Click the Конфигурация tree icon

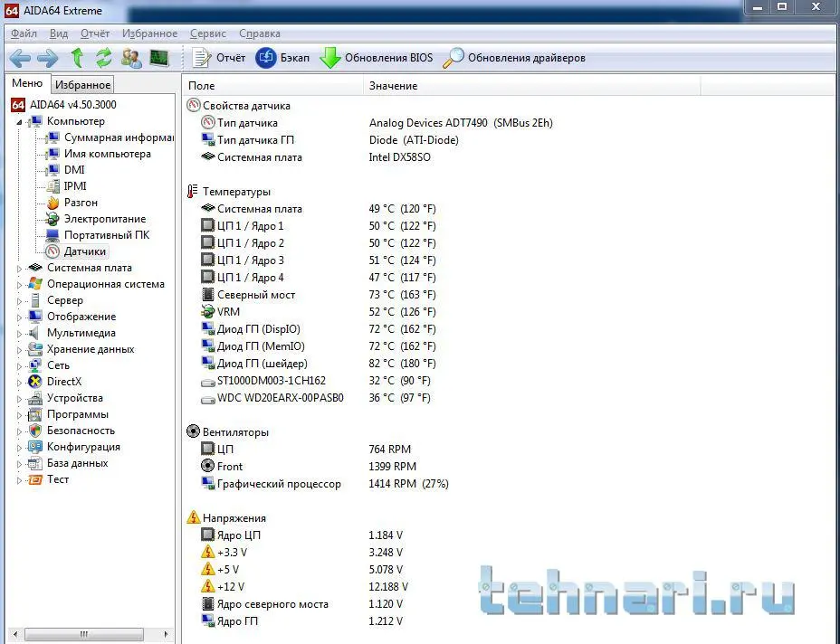click(34, 447)
